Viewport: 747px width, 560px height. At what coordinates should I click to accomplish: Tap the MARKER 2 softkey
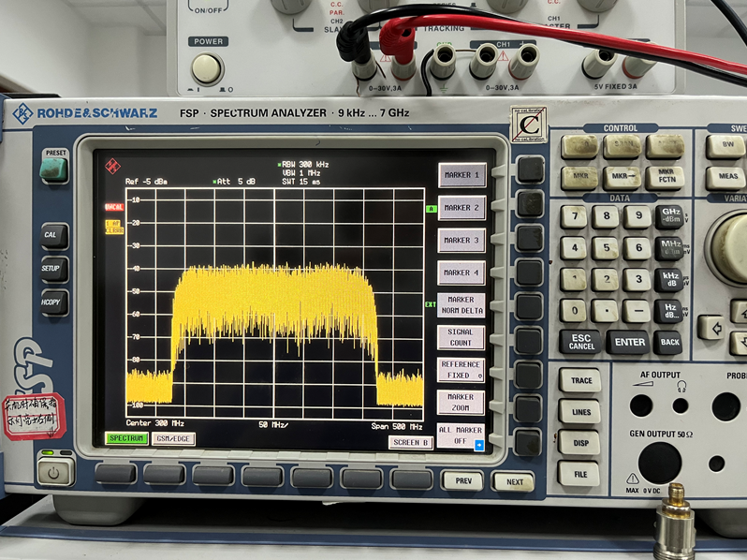click(x=461, y=208)
